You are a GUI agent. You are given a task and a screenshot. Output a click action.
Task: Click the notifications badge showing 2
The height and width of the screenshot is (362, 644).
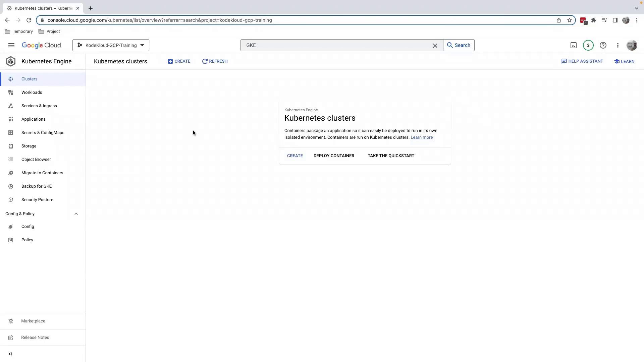pyautogui.click(x=588, y=45)
